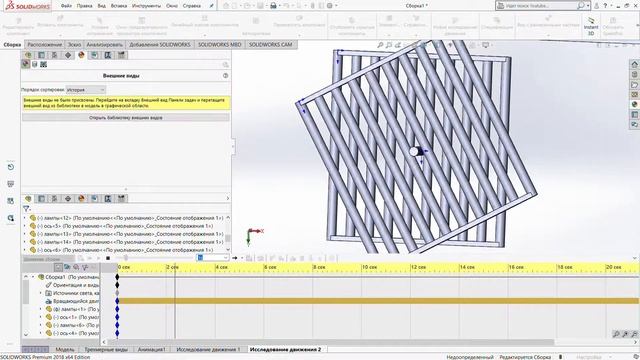Viewport: 640px width, 360px height.
Task: Open Design Library in right task pane
Action: 634,75
